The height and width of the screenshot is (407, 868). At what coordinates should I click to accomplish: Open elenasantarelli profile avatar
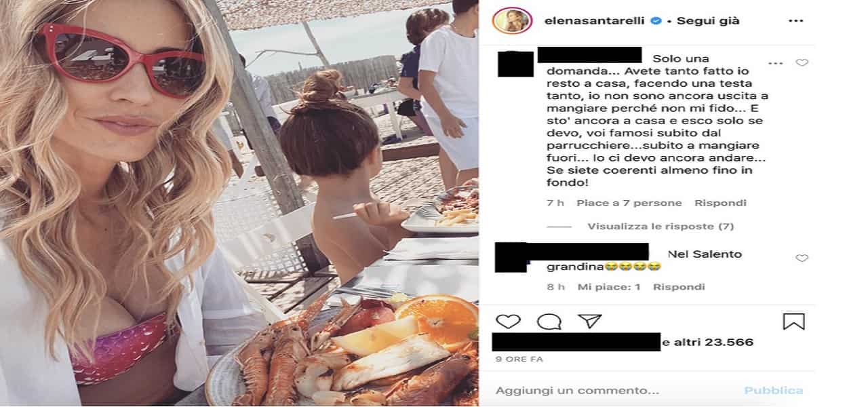coord(515,21)
